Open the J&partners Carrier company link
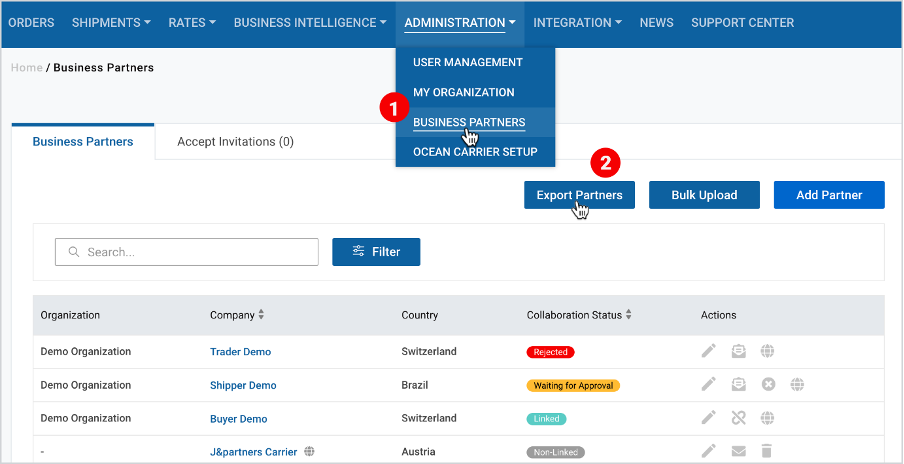 [x=253, y=452]
